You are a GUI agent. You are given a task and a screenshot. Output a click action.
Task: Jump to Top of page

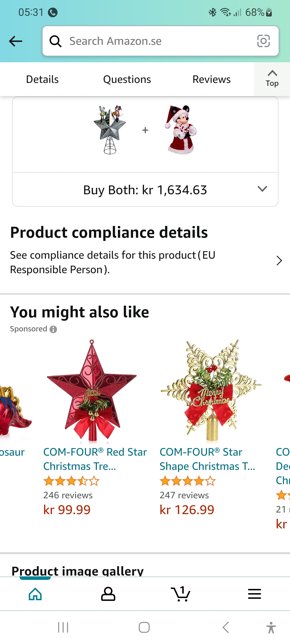click(x=272, y=79)
